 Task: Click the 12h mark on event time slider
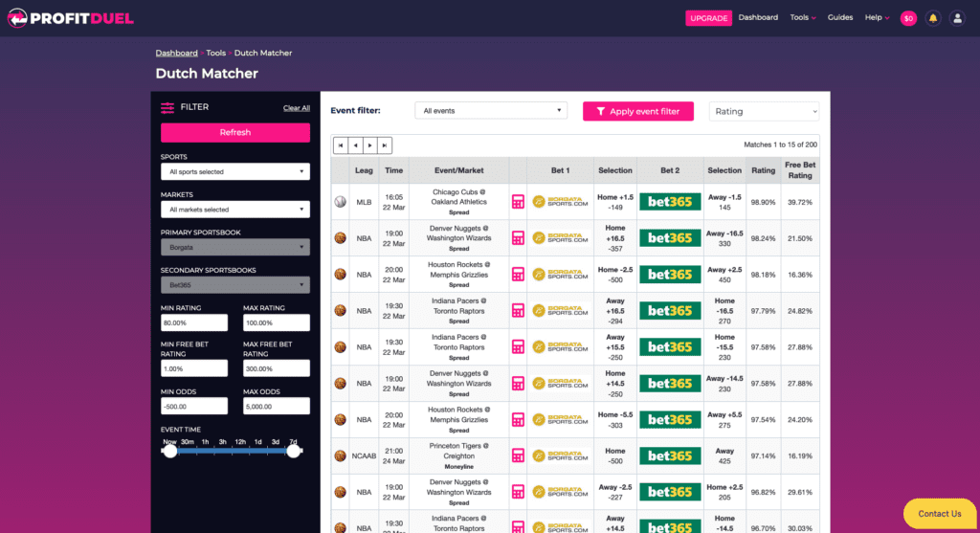point(240,442)
